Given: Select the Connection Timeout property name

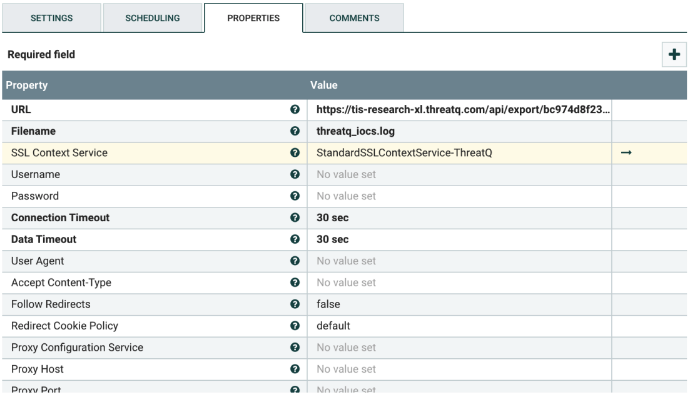Looking at the screenshot, I should coord(60,217).
